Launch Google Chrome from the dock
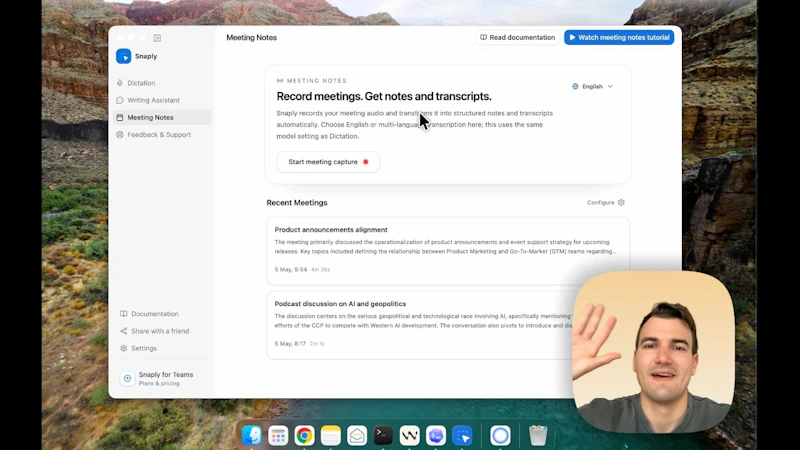Screen dimensions: 800x450 tap(304, 436)
